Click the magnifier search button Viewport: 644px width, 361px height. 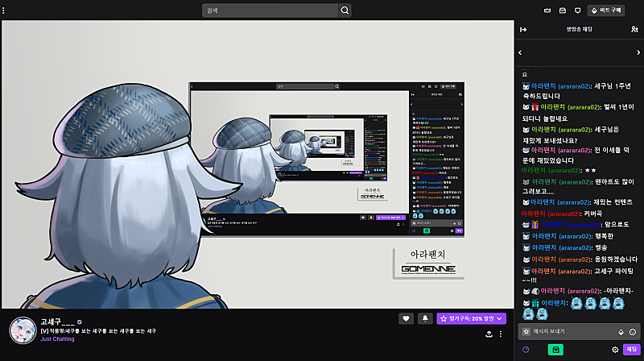[x=345, y=10]
